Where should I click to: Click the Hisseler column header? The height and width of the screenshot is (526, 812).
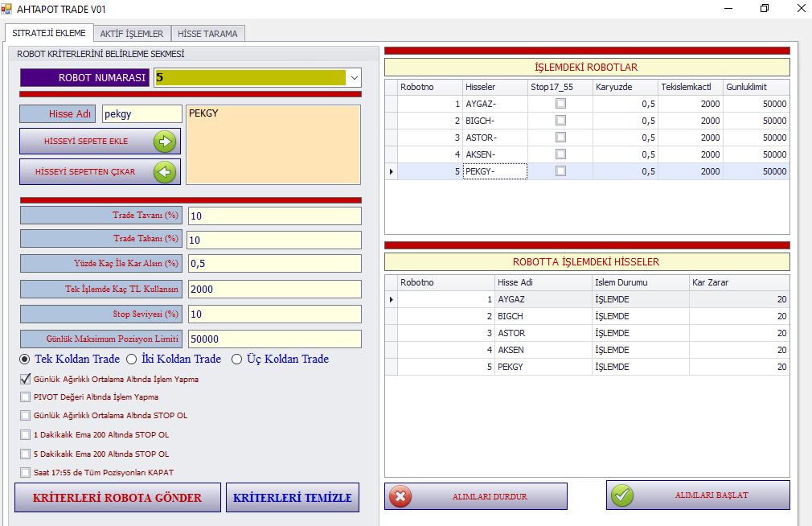495,87
